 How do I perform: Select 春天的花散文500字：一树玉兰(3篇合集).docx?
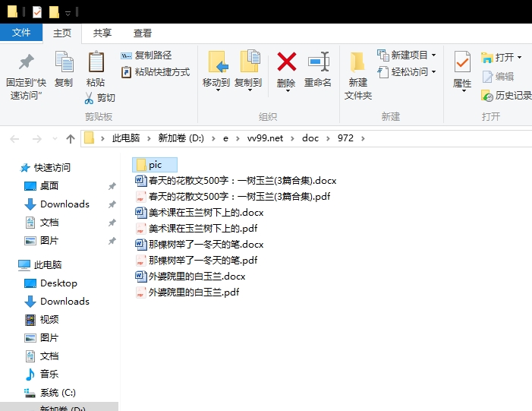tap(235, 180)
